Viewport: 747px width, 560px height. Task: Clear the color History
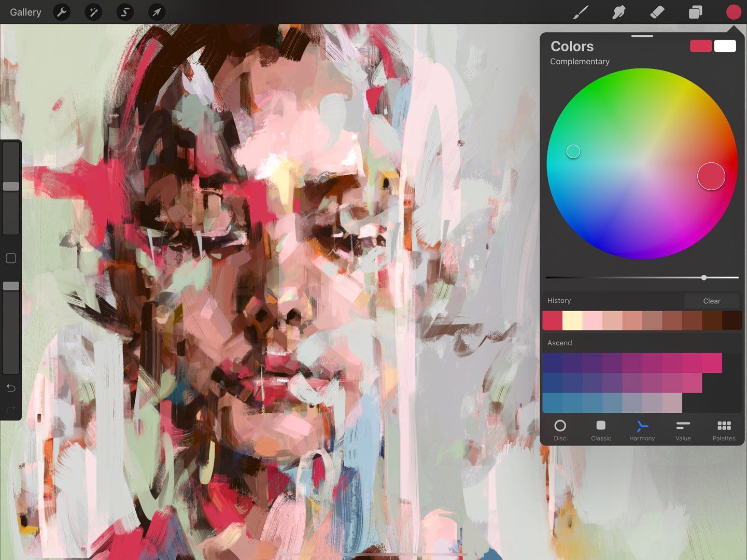[x=711, y=301]
